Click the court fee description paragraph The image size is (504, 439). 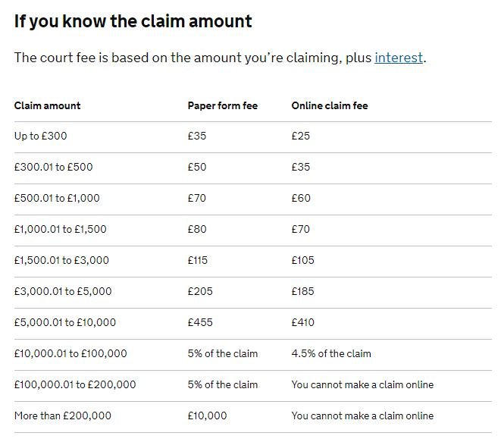point(221,58)
